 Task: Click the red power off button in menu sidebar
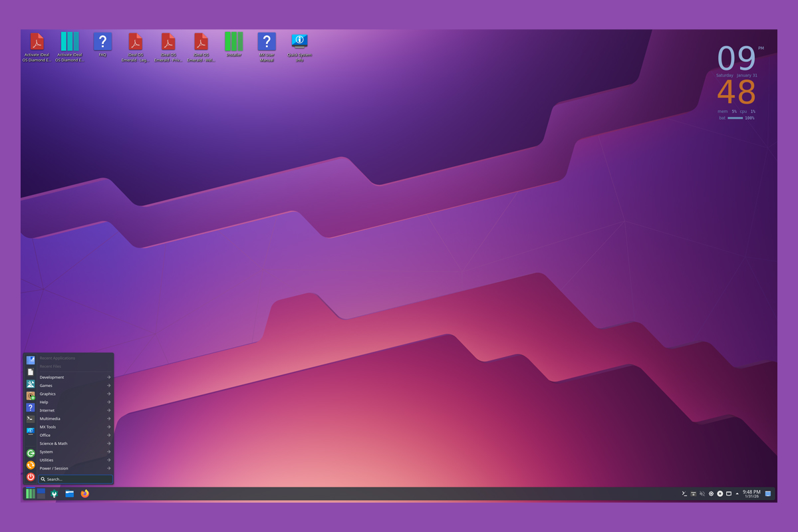click(x=31, y=477)
